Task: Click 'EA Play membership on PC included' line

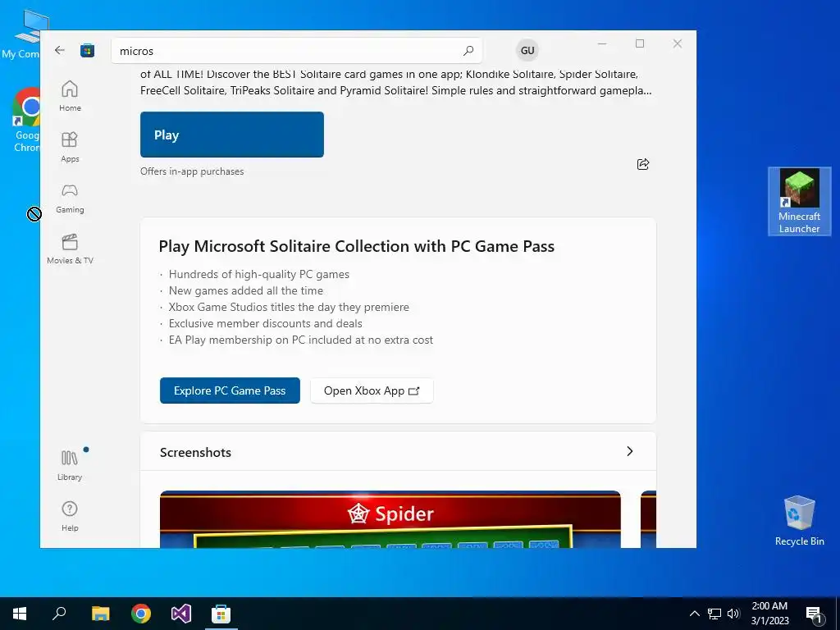Action: (300, 340)
